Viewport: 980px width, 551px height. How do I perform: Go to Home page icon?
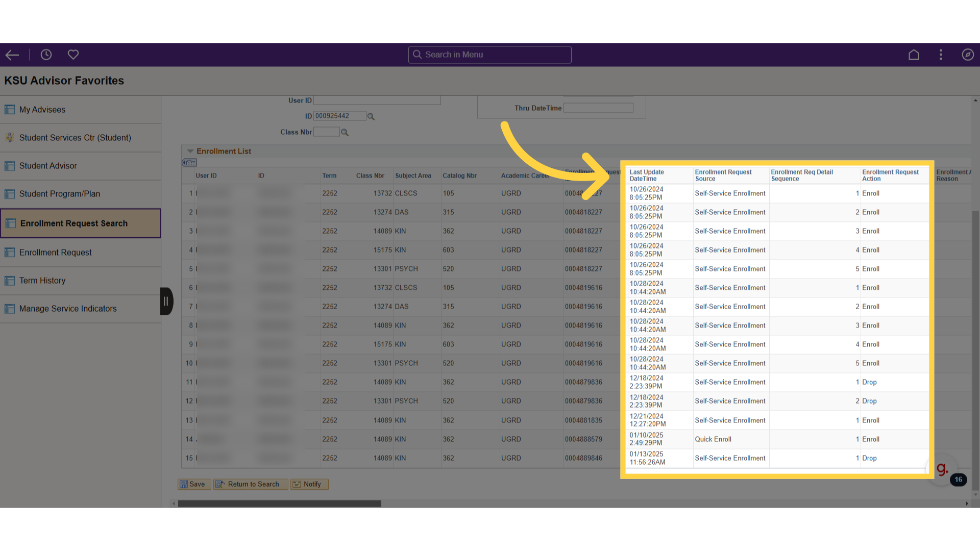[x=914, y=55]
